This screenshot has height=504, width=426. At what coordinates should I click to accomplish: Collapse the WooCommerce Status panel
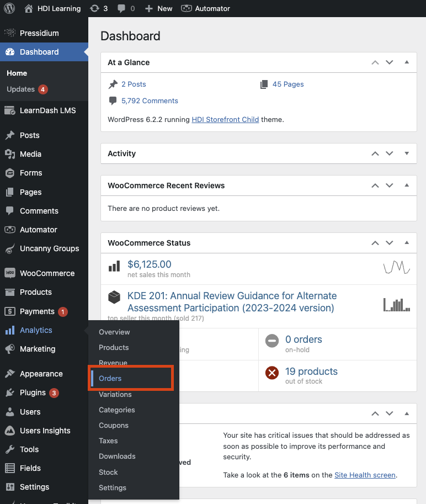click(x=407, y=243)
